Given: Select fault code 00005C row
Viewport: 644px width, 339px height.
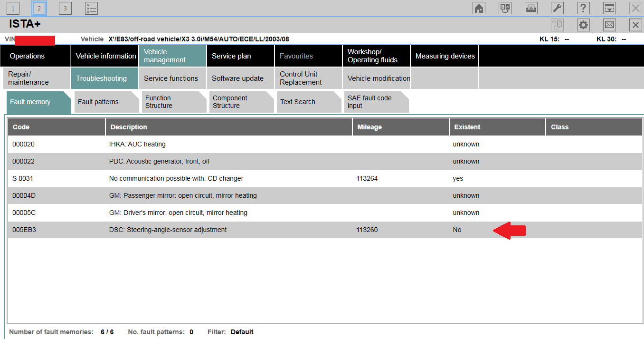Looking at the screenshot, I should [325, 213].
